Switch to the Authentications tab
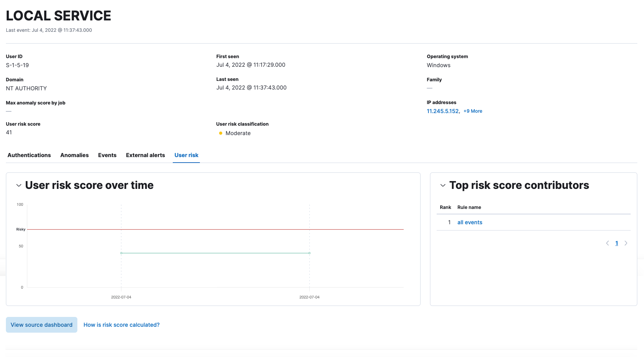Viewport: 644px width, 357px height. point(29,155)
